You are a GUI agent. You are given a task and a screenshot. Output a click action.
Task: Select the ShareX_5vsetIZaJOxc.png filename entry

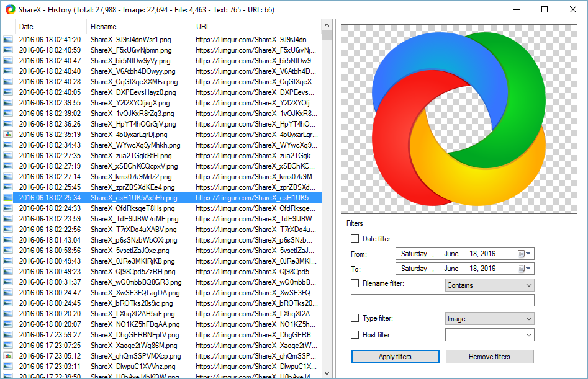coord(130,250)
